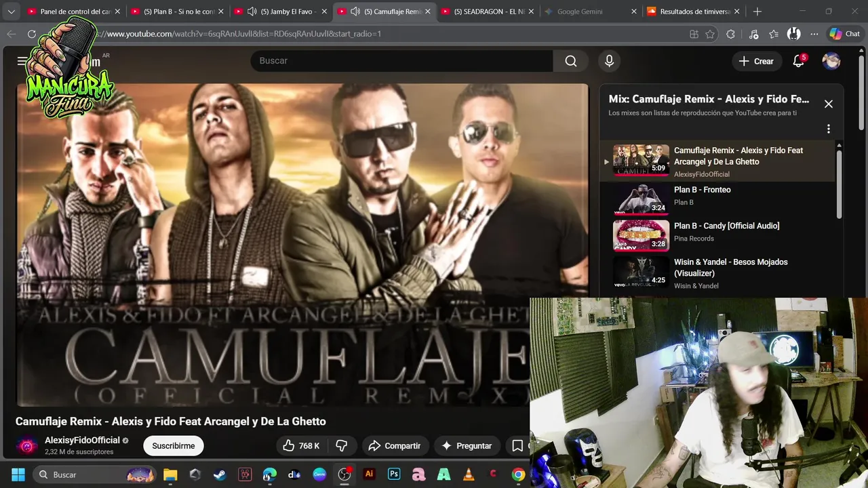Select Camuflaje Remix entry in the Mix list

[717, 161]
